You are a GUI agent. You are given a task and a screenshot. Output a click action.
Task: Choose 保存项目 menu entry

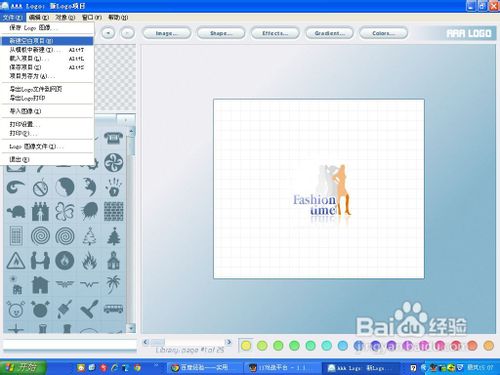[47, 67]
